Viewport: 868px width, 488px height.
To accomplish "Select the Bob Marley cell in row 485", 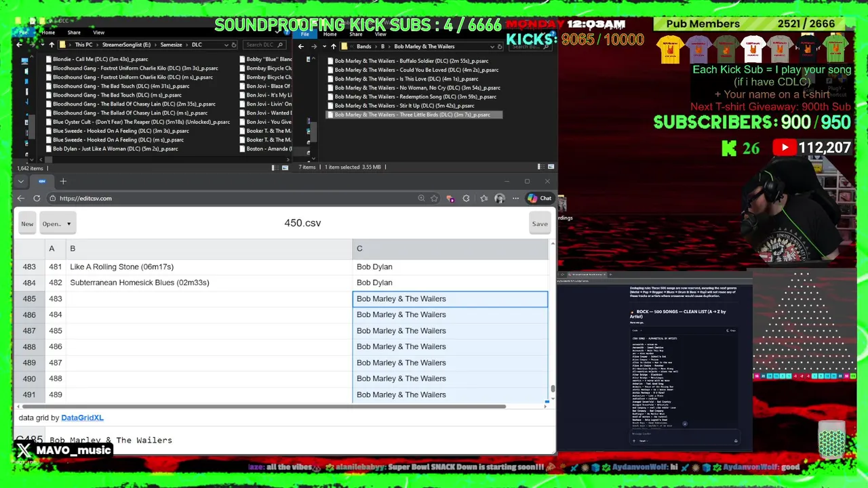I will 450,299.
